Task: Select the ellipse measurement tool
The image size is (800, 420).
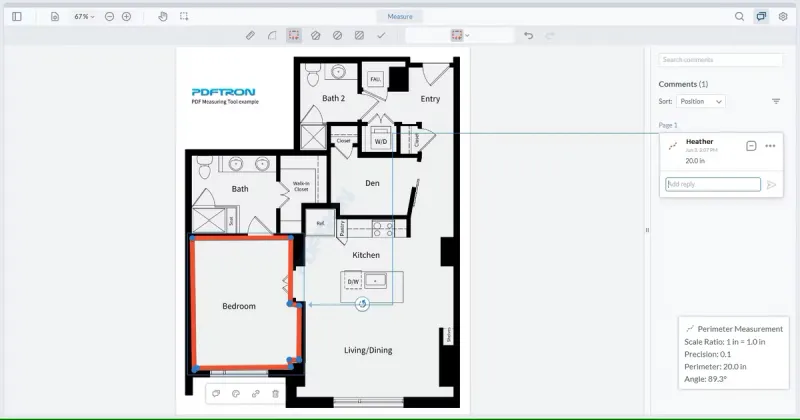Action: click(337, 35)
